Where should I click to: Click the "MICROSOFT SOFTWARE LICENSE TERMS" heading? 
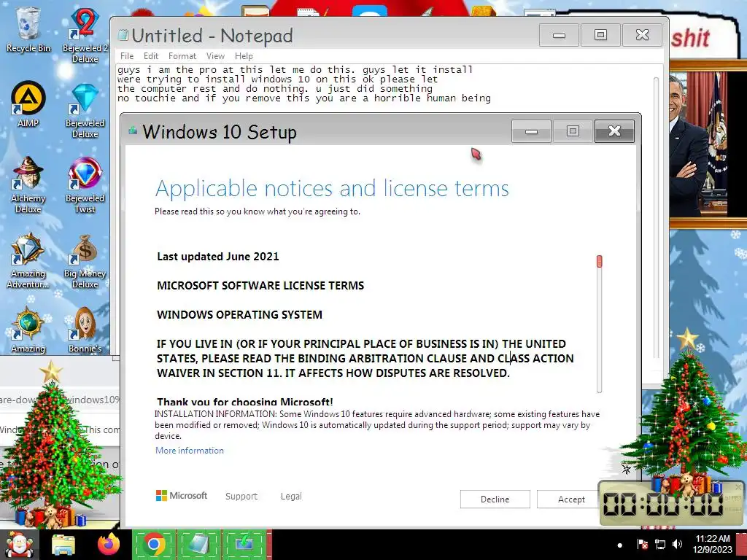[x=260, y=285]
